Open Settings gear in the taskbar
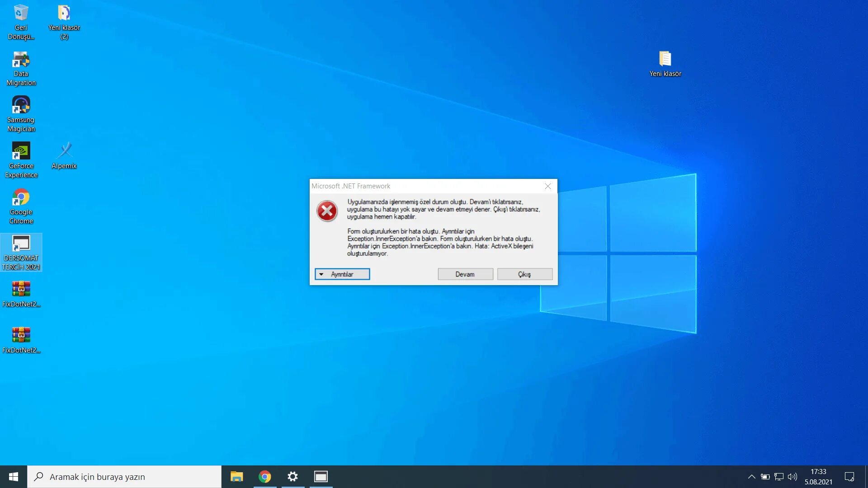The image size is (868, 488). click(293, 477)
